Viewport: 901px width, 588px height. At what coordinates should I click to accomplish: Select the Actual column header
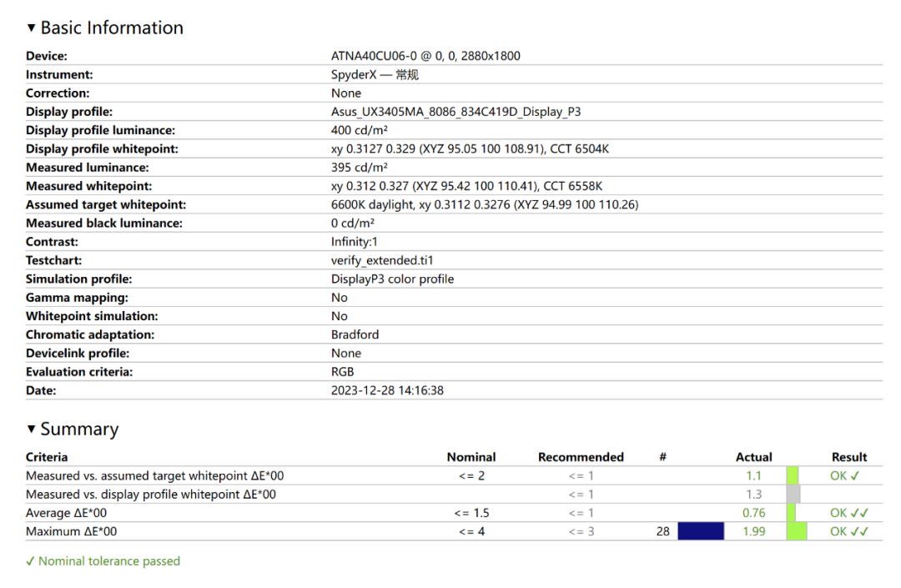pyautogui.click(x=753, y=457)
